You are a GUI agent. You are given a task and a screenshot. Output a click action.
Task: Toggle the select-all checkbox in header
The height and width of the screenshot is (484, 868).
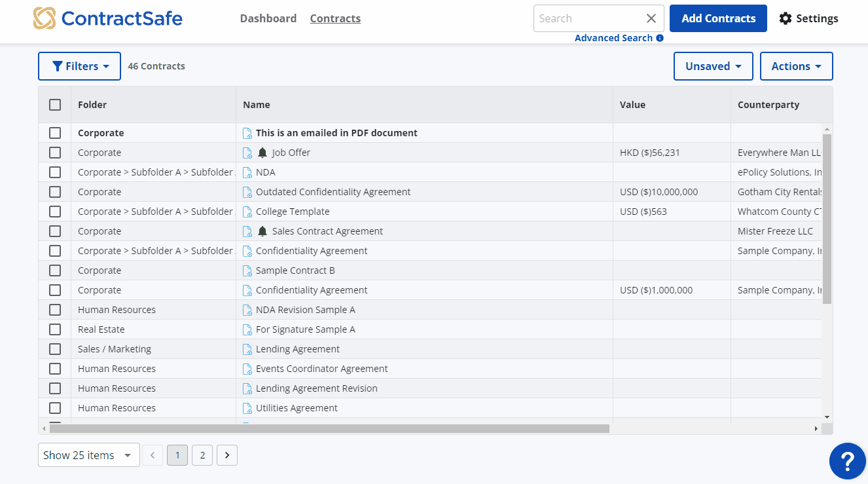(x=55, y=105)
